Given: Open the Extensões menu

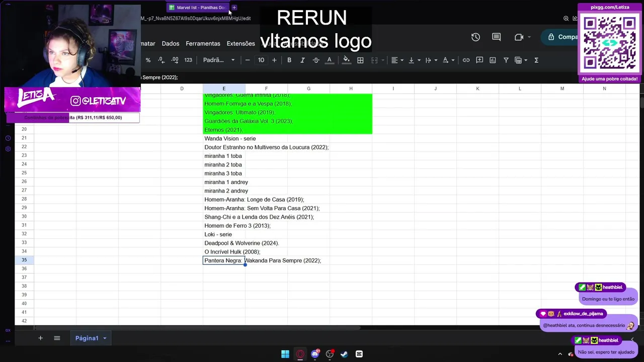Looking at the screenshot, I should (x=241, y=44).
